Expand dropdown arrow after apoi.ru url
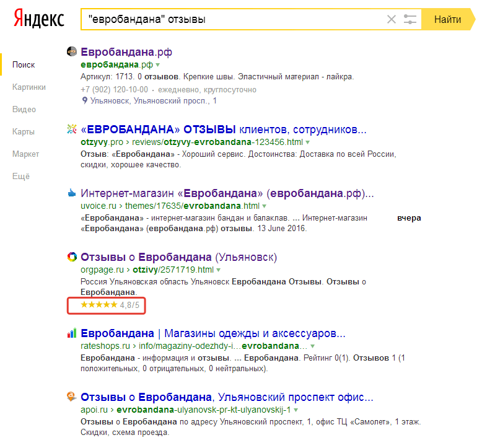 click(296, 410)
